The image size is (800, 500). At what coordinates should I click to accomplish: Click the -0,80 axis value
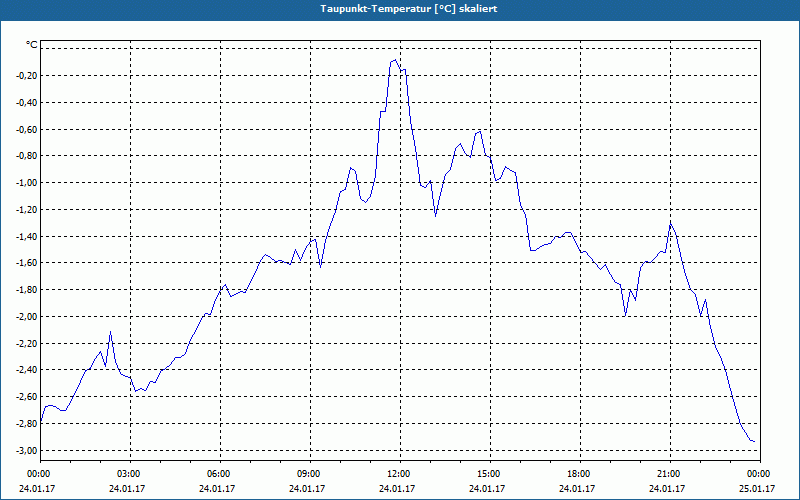[x=28, y=156]
